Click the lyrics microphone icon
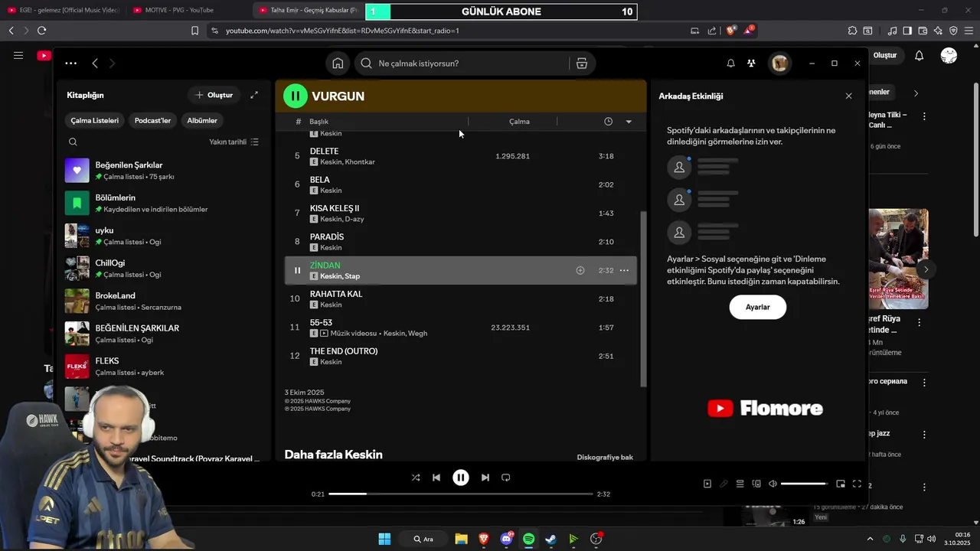This screenshot has width=980, height=551. tap(724, 484)
